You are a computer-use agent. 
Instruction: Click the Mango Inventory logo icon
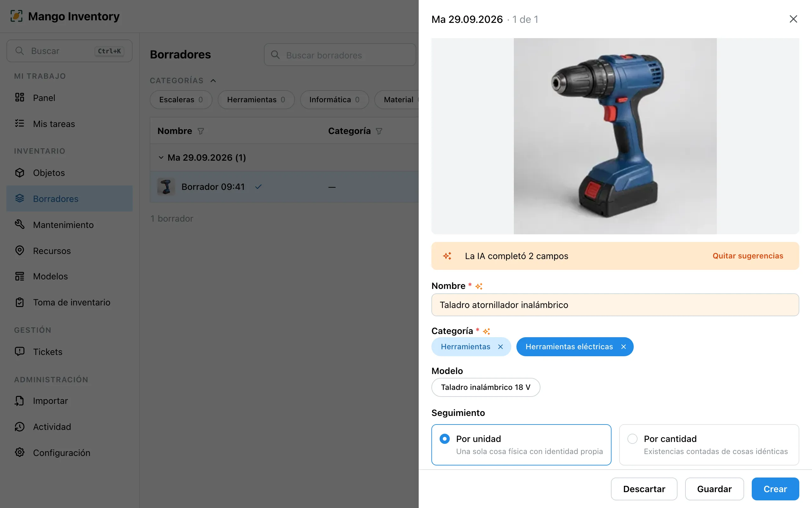[16, 16]
